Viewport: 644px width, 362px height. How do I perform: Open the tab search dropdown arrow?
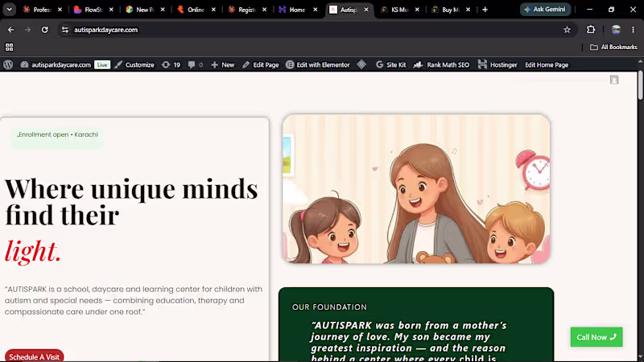(9, 10)
